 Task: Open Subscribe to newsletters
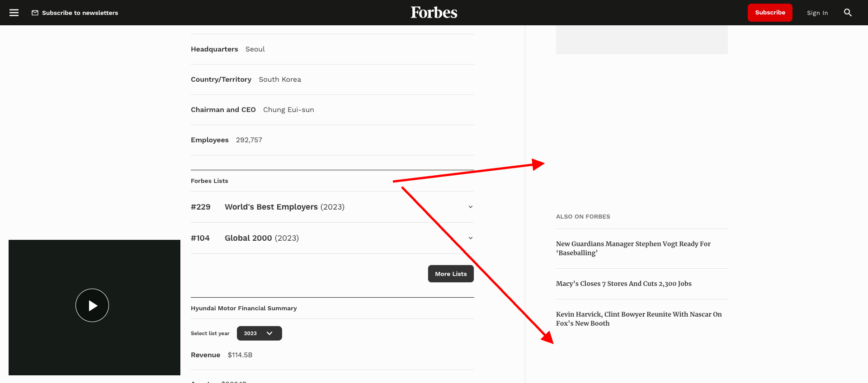point(80,13)
